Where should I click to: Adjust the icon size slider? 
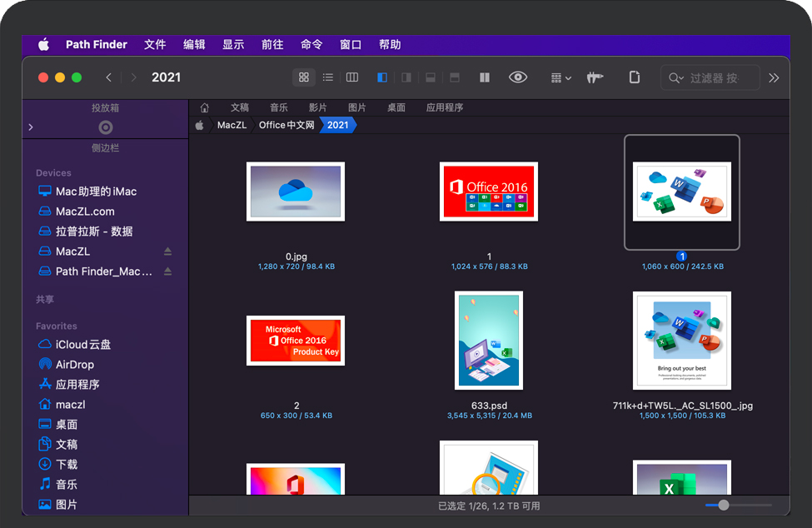(x=724, y=505)
